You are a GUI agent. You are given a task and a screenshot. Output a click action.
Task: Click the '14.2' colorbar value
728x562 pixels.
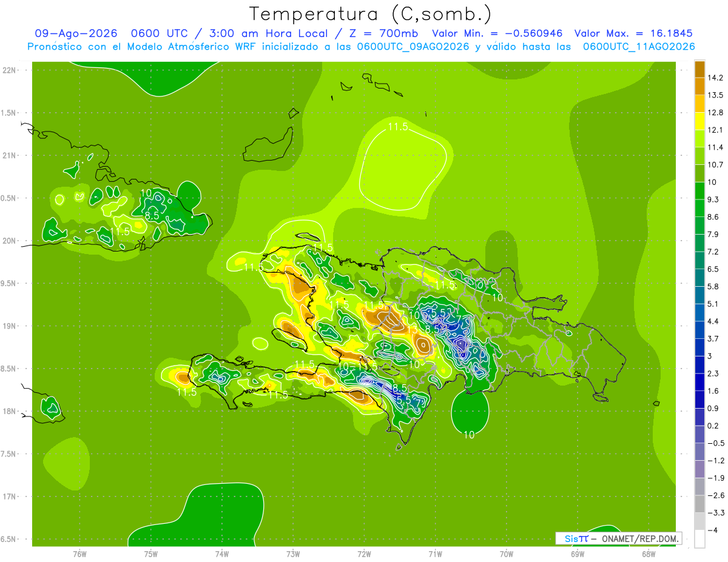tap(715, 78)
